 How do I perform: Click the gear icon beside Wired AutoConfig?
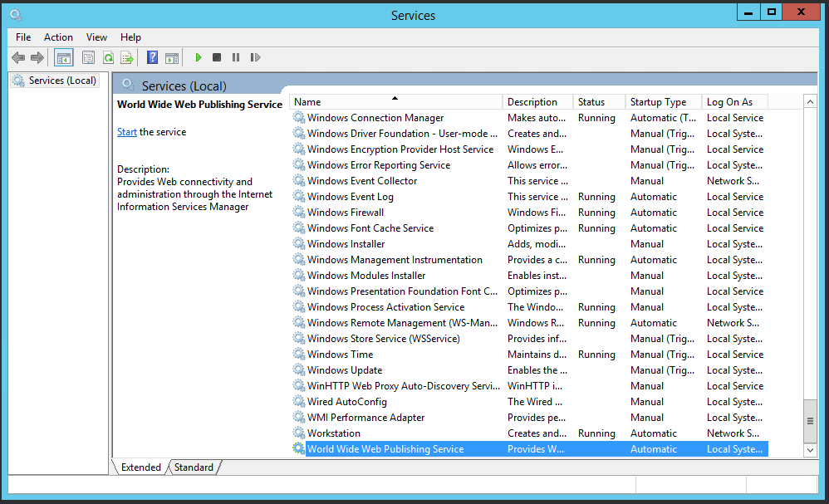click(299, 402)
